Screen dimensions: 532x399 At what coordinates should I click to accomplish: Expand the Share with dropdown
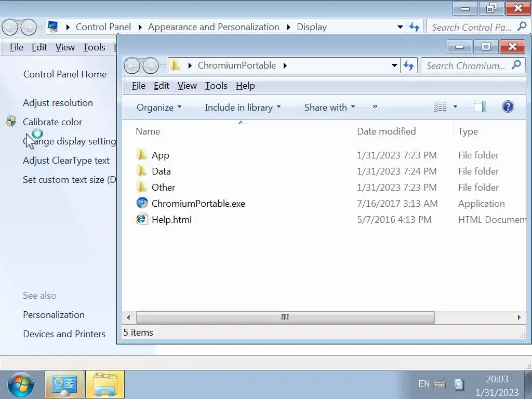tap(329, 107)
